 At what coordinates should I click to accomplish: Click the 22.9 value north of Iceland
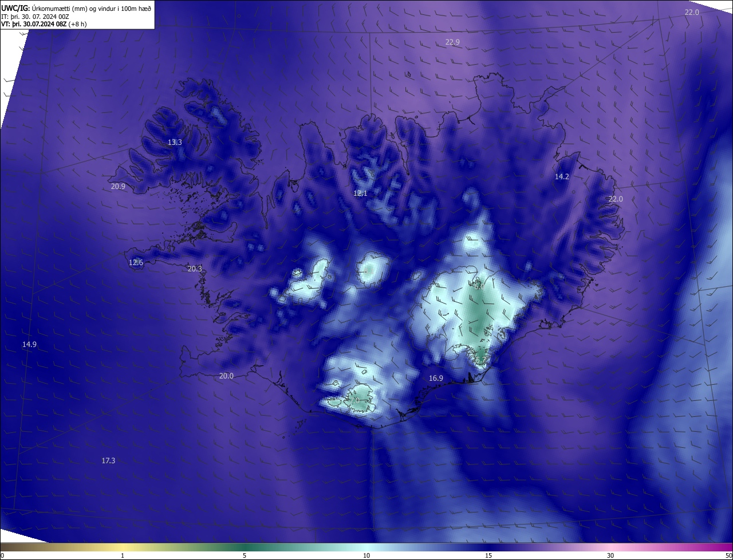point(452,42)
